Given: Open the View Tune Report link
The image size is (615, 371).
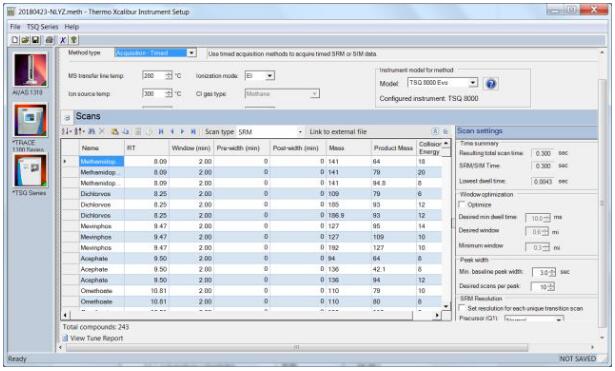Looking at the screenshot, I should [x=96, y=338].
